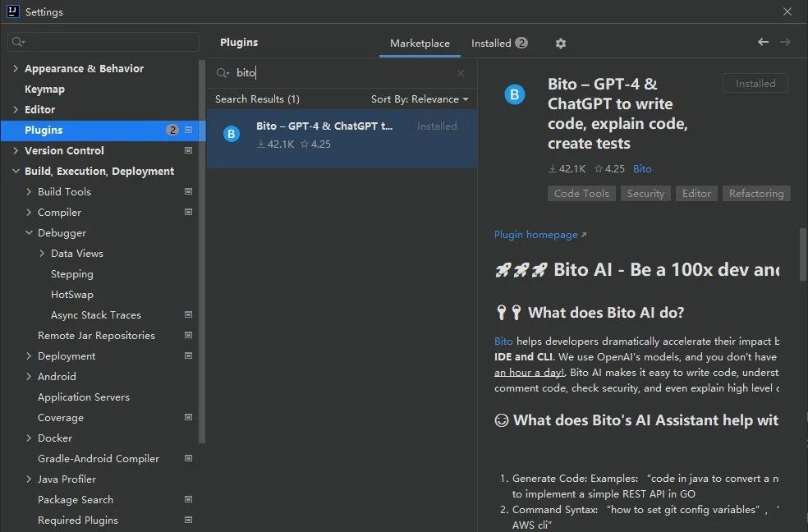
Task: Expand the Java Profiler node
Action: click(29, 479)
